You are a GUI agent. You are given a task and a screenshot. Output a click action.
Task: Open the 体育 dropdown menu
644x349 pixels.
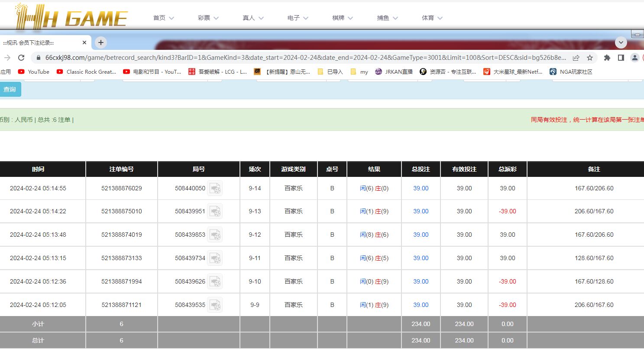coord(432,18)
